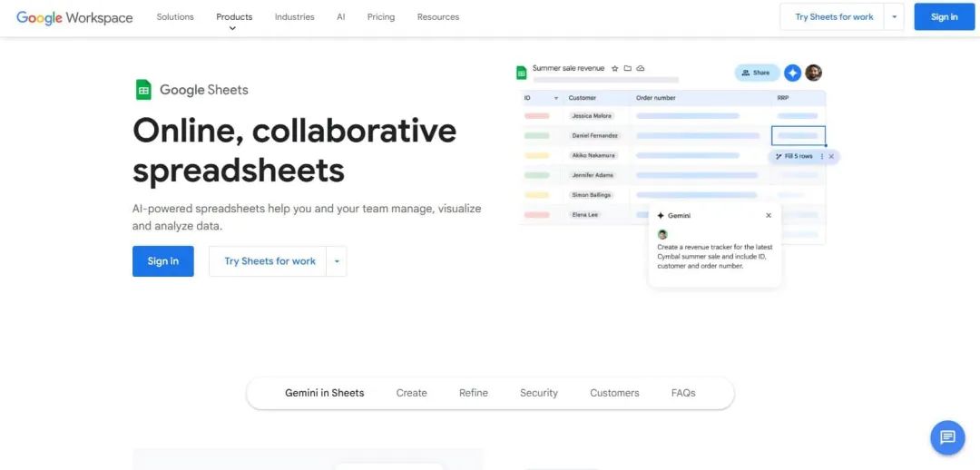
Task: Open the Industries menu
Action: (294, 17)
